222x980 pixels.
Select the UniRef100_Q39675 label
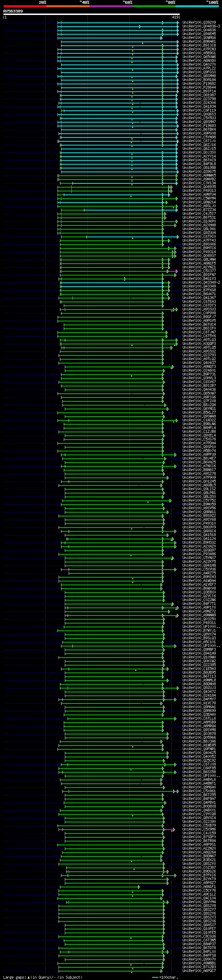199,172
